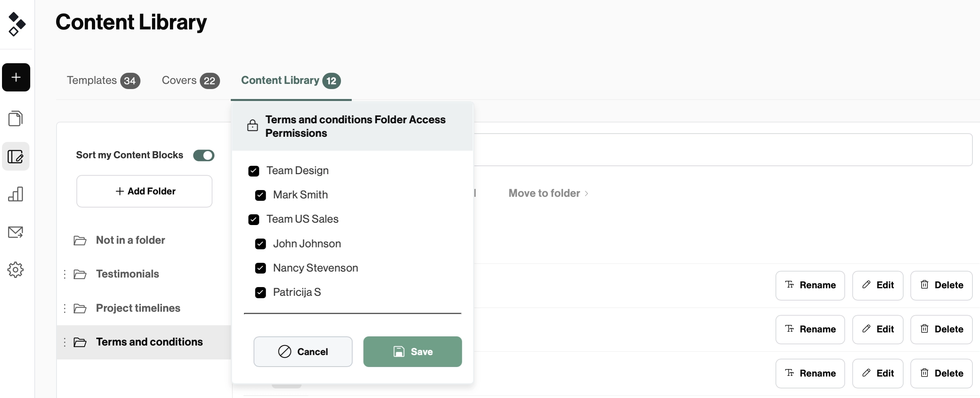Viewport: 980px width, 398px height.
Task: Open the Not in a folder item
Action: tap(130, 240)
